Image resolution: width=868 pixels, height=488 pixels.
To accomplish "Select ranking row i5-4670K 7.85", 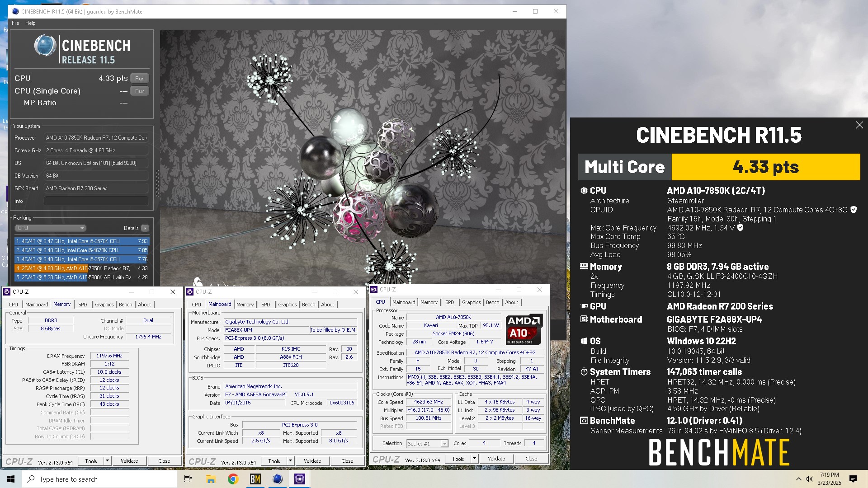I will (x=82, y=250).
